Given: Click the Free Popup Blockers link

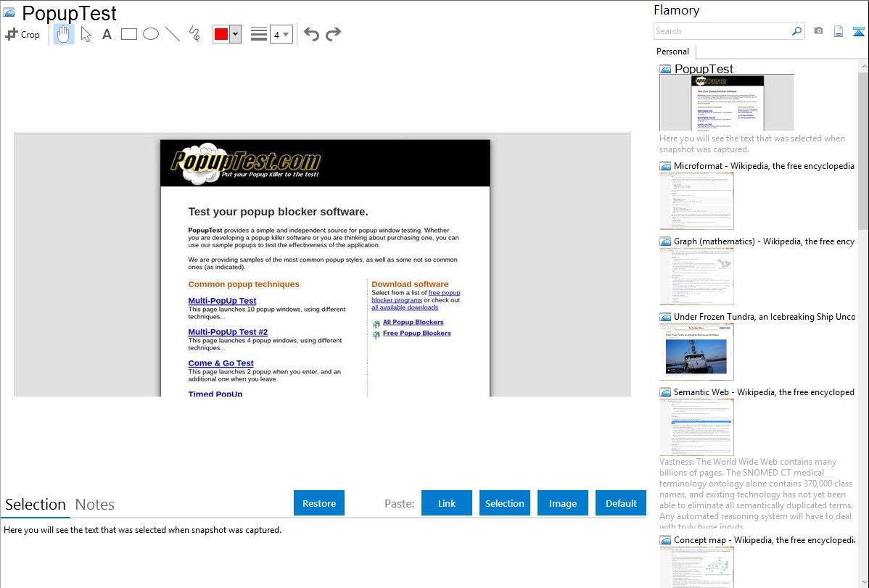Looking at the screenshot, I should [417, 333].
